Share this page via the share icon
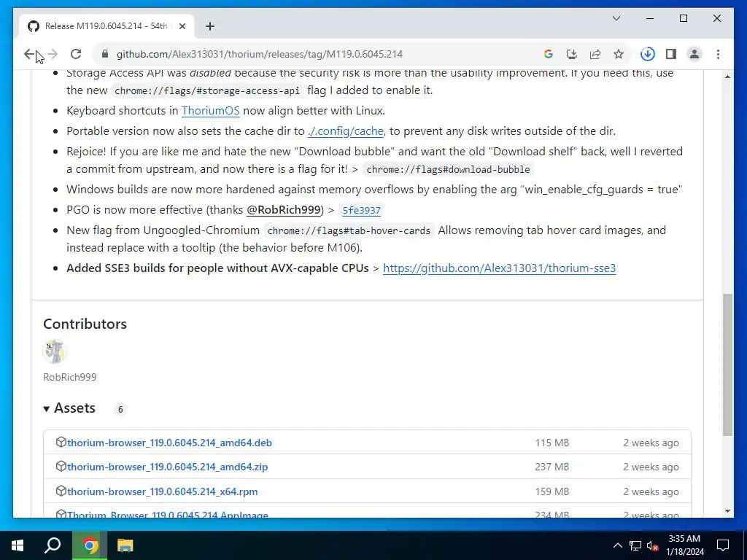Viewport: 747px width, 560px height. click(x=595, y=54)
